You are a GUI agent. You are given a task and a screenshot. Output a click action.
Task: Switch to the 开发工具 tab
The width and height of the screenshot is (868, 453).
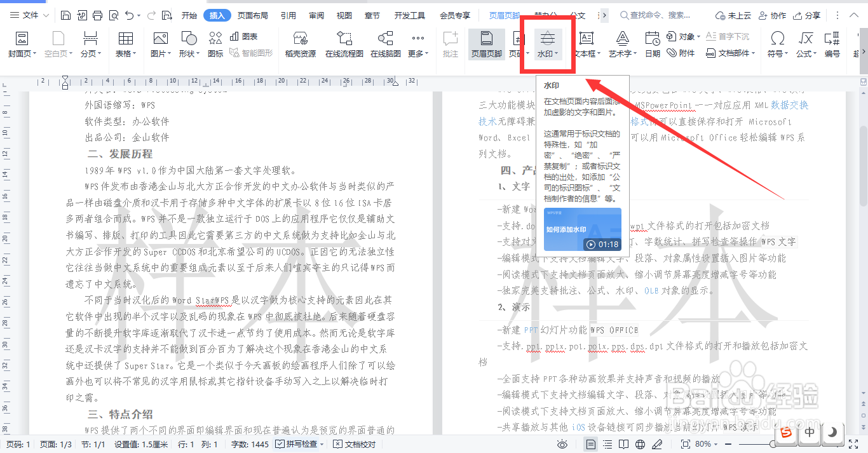410,15
